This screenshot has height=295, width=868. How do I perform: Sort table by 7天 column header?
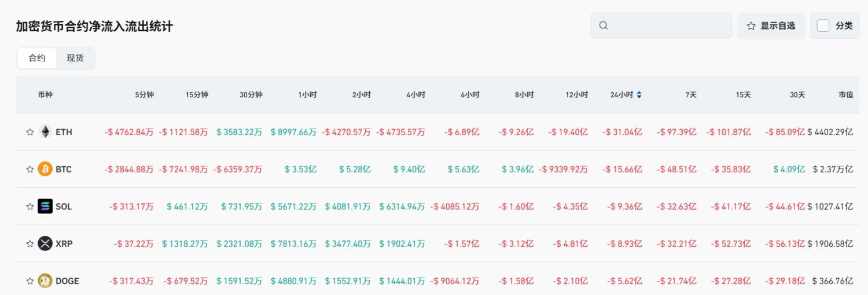pyautogui.click(x=691, y=94)
